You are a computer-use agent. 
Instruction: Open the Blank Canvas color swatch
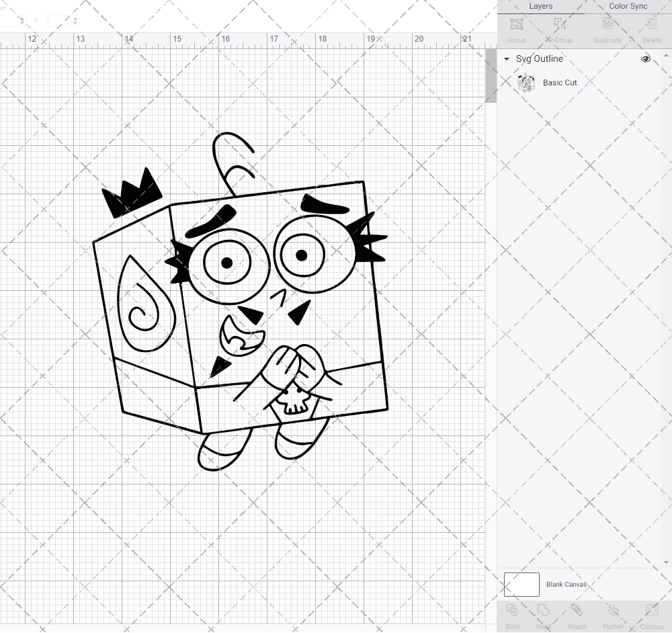point(521,584)
